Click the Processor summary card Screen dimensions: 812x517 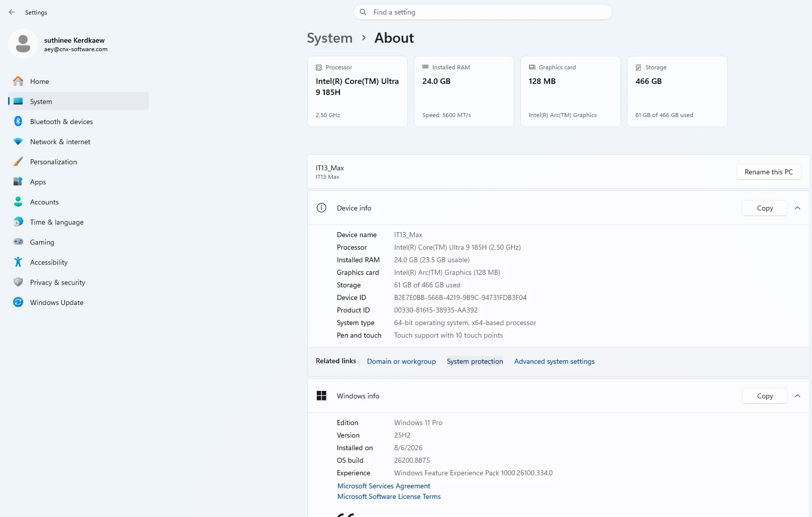(x=357, y=91)
